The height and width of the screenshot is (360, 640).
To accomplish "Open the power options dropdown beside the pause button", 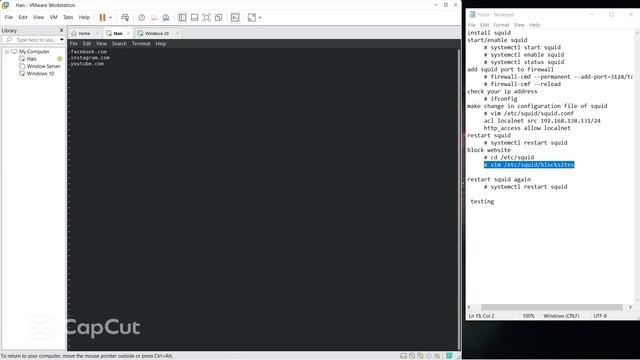I will [111, 18].
